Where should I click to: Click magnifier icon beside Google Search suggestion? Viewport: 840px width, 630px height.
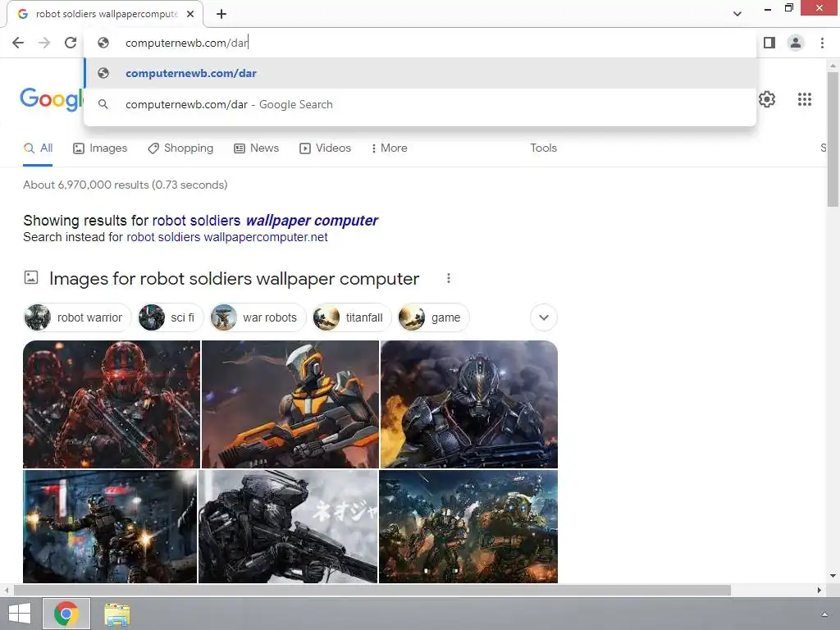point(103,104)
